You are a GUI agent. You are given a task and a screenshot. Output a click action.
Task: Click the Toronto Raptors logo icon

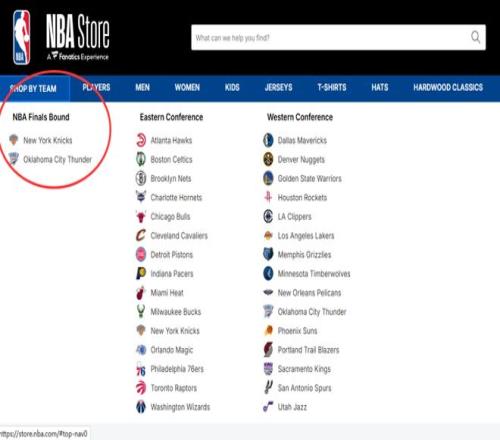click(141, 388)
